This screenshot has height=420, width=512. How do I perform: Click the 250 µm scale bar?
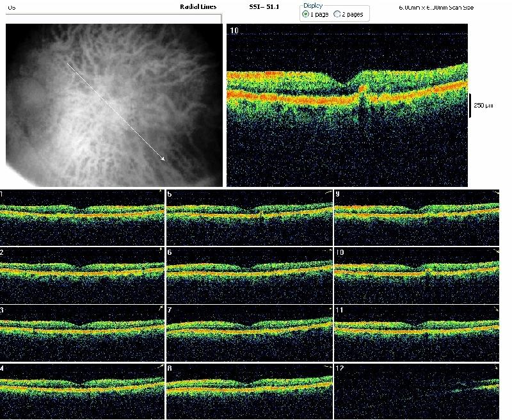coord(470,105)
